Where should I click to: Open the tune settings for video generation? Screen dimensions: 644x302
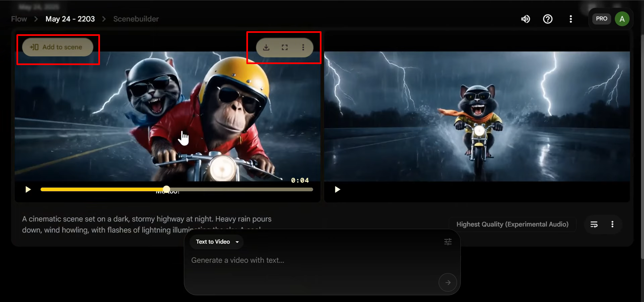point(448,242)
